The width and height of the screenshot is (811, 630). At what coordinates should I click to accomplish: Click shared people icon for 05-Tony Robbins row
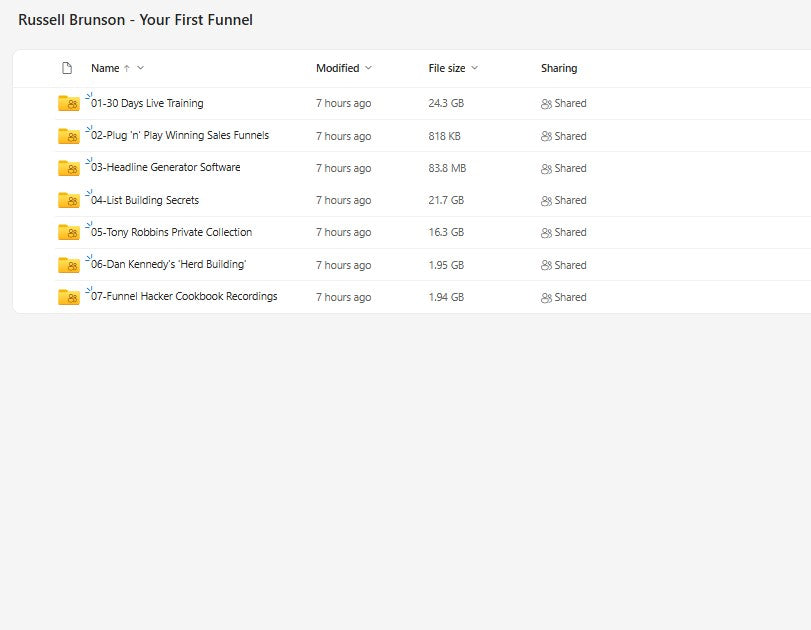tap(546, 233)
